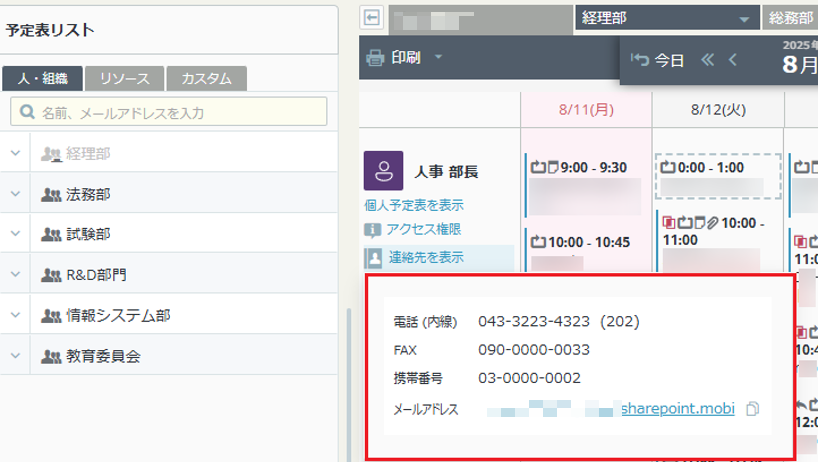Select the 総務部 tab

(790, 18)
